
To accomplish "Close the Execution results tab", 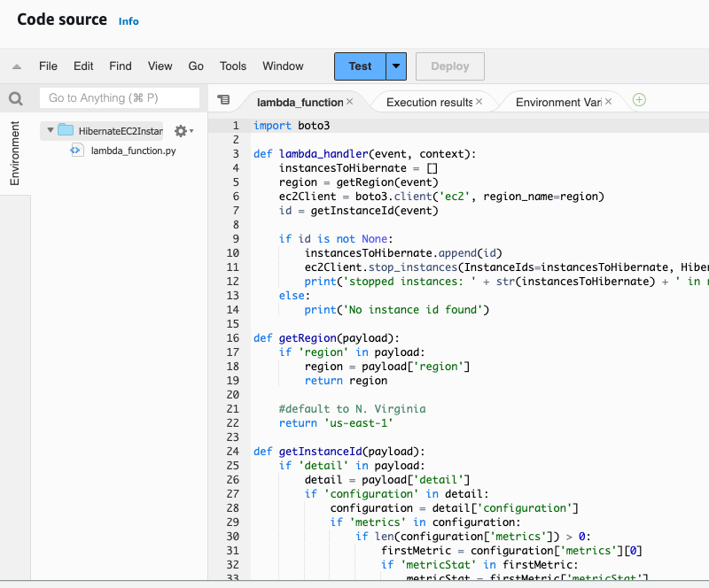I will coord(479,102).
